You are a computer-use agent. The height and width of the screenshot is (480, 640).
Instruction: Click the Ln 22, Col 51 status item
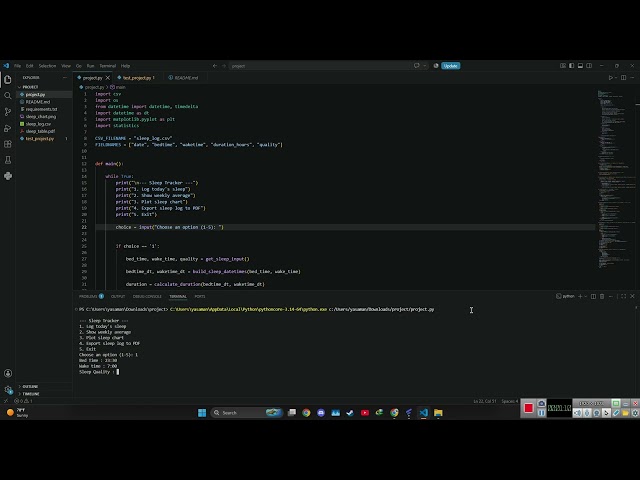click(x=485, y=401)
